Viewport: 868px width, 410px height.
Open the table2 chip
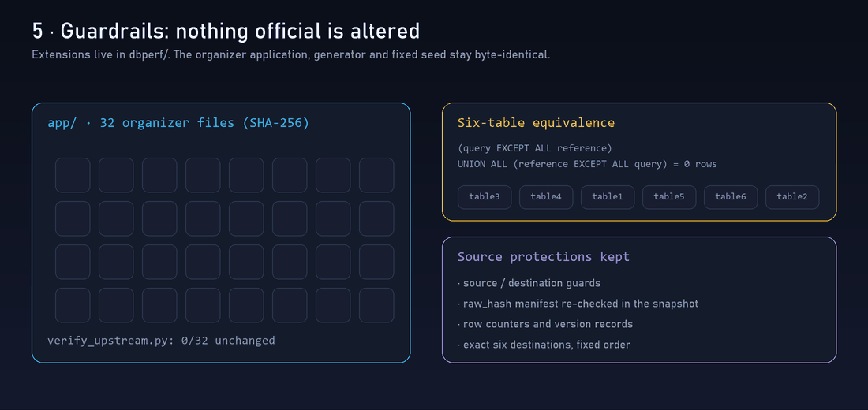(x=792, y=197)
